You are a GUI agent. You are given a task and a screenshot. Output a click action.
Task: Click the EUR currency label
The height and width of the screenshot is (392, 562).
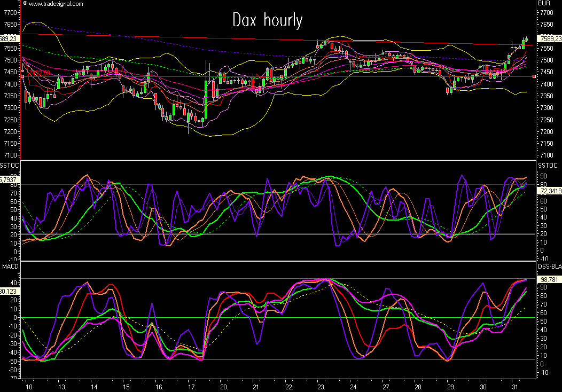pyautogui.click(x=544, y=4)
